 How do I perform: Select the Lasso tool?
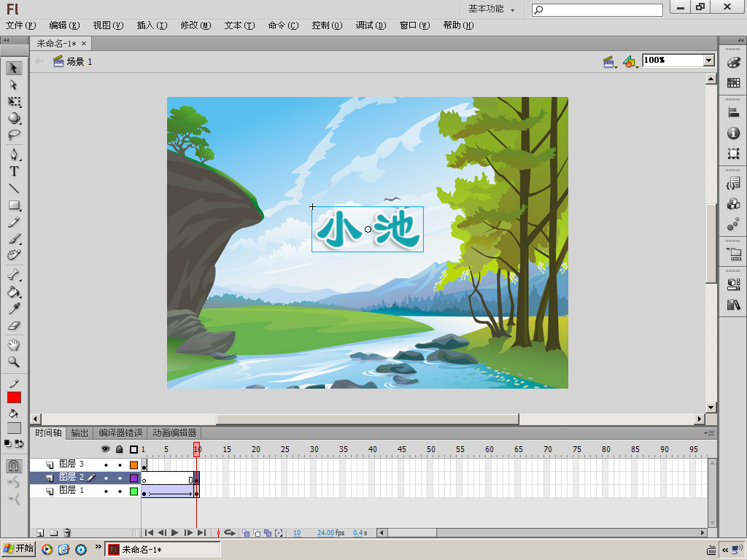(14, 135)
